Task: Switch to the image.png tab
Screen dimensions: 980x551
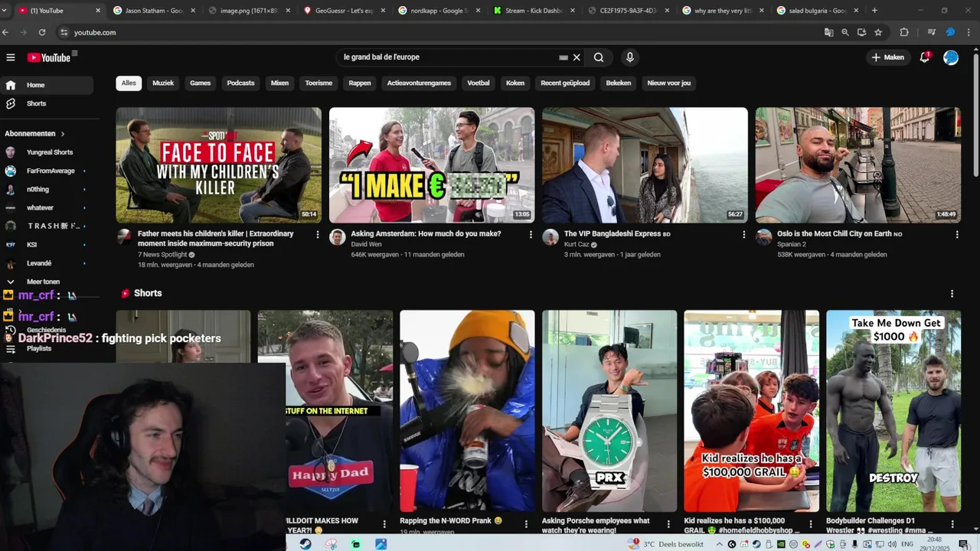Action: [250, 11]
